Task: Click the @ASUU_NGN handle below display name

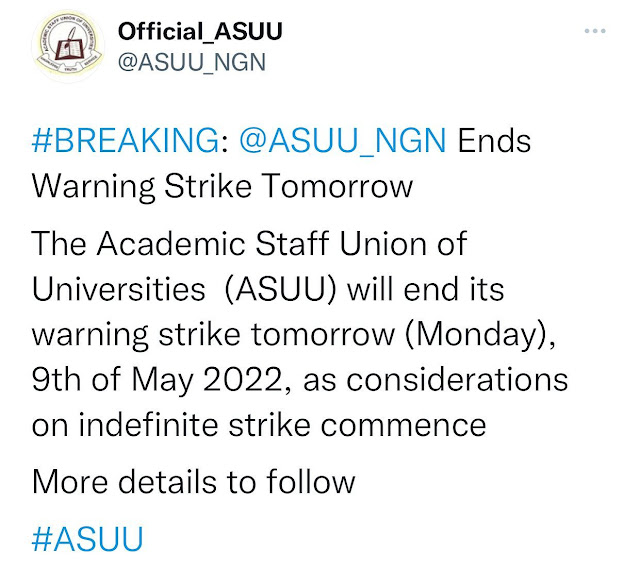Action: pos(192,62)
